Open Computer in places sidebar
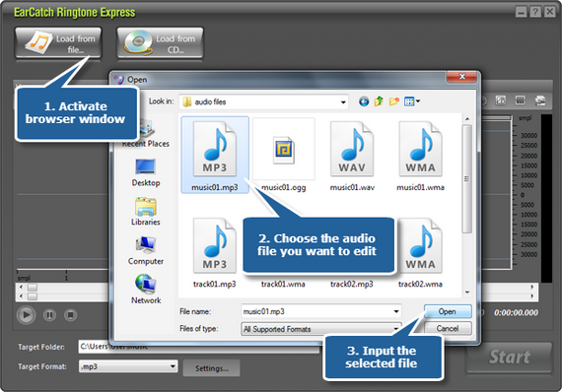 [146, 251]
